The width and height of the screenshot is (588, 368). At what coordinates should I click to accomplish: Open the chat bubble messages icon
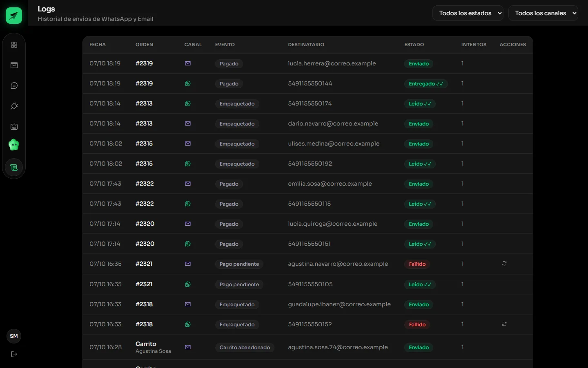(14, 86)
